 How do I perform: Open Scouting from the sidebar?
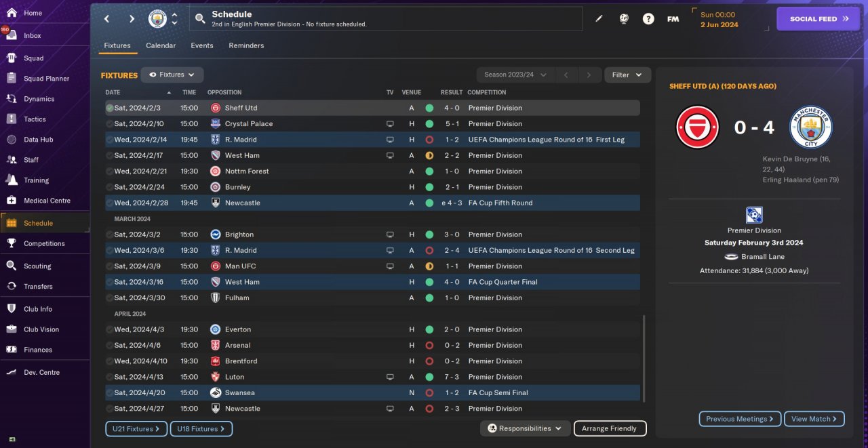click(37, 266)
